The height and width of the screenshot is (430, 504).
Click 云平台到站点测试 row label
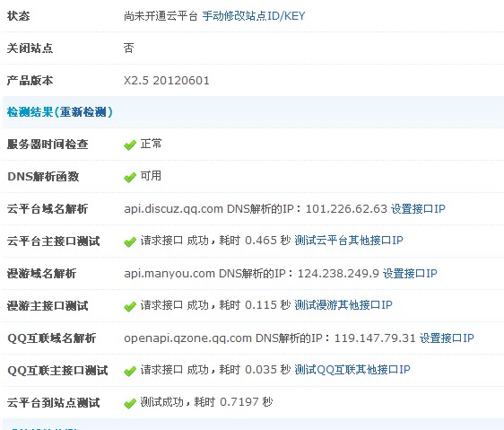click(x=53, y=403)
